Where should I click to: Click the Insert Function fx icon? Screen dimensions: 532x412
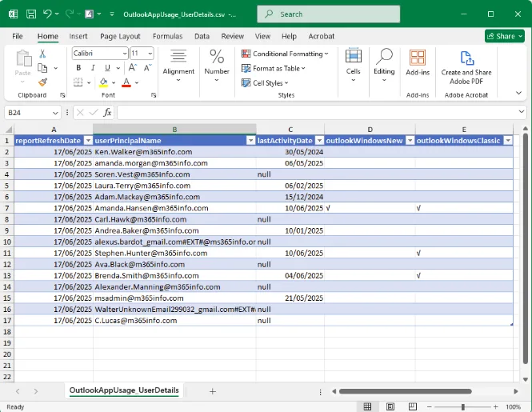click(x=107, y=113)
